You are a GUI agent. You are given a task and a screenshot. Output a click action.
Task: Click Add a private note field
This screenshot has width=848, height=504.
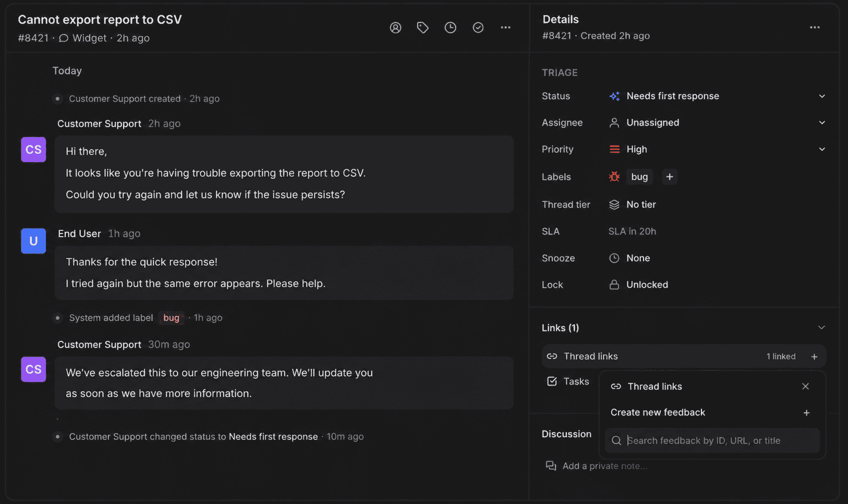pos(604,466)
